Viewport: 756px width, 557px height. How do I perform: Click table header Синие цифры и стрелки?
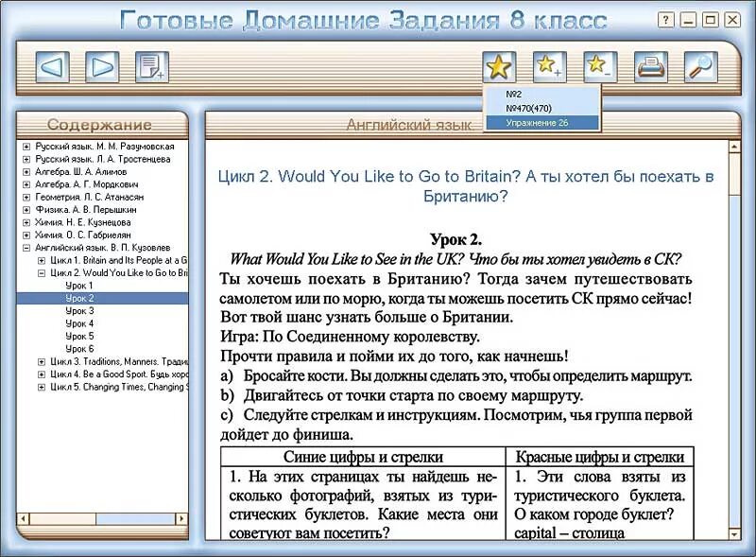(x=363, y=457)
